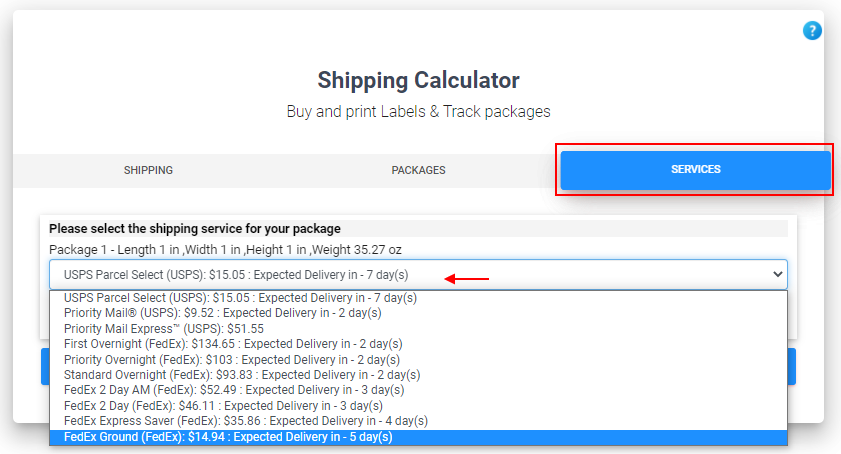
Task: Open the SERVICES tab
Action: click(695, 170)
